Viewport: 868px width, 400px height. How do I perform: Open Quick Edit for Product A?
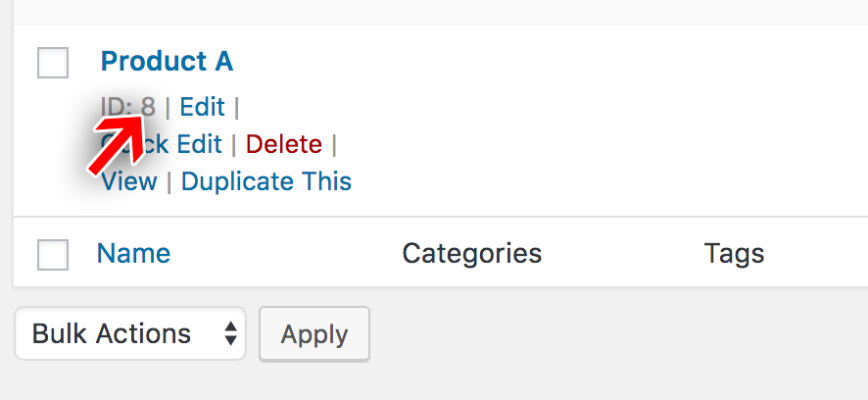pos(186,145)
